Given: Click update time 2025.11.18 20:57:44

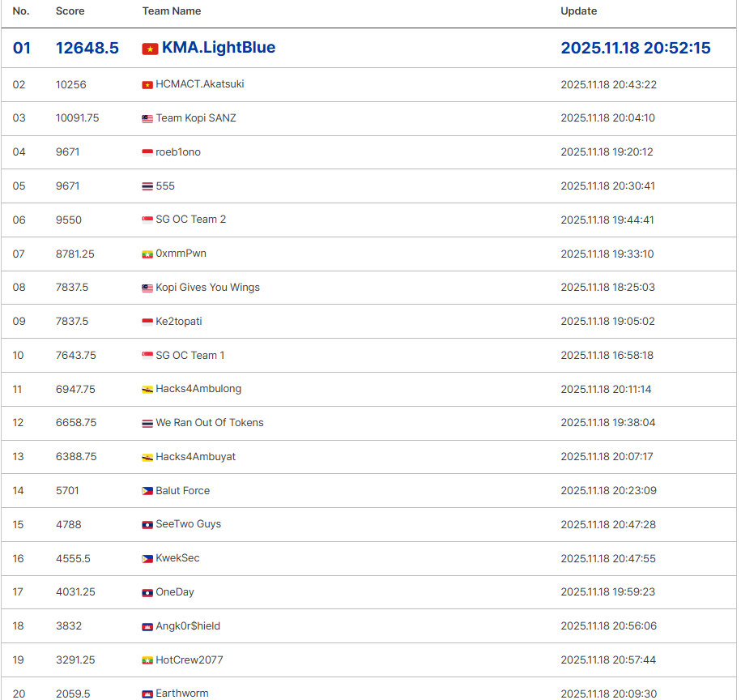Looking at the screenshot, I should pos(608,659).
